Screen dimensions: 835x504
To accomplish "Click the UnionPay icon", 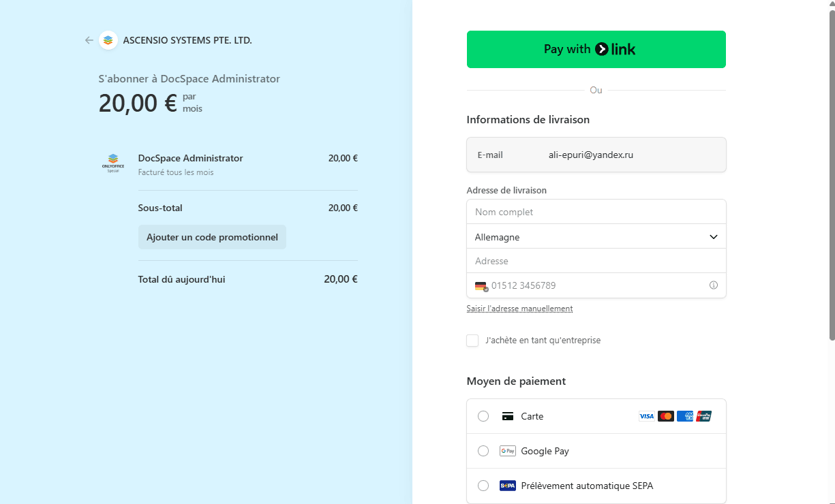I will click(x=703, y=415).
